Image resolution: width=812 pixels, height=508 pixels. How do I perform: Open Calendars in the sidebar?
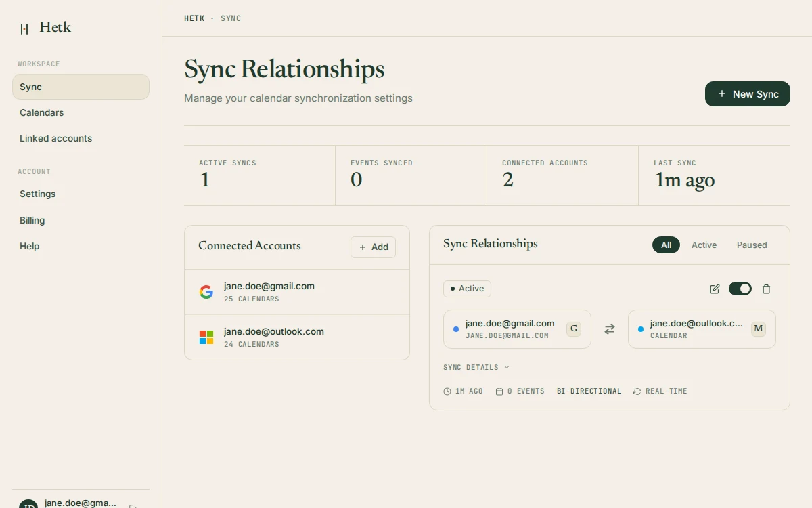(81, 112)
